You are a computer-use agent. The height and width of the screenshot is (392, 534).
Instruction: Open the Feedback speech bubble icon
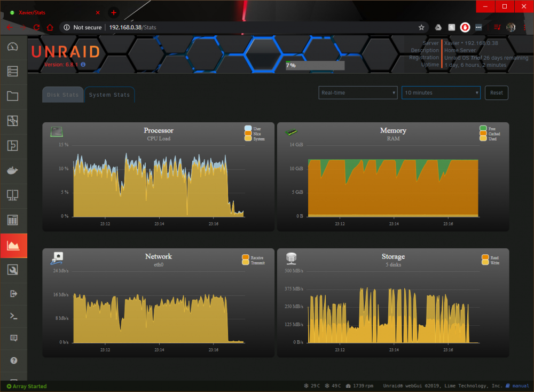coord(14,338)
